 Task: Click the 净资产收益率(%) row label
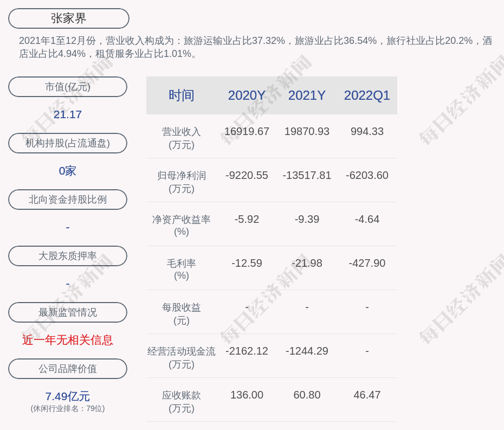point(182,226)
